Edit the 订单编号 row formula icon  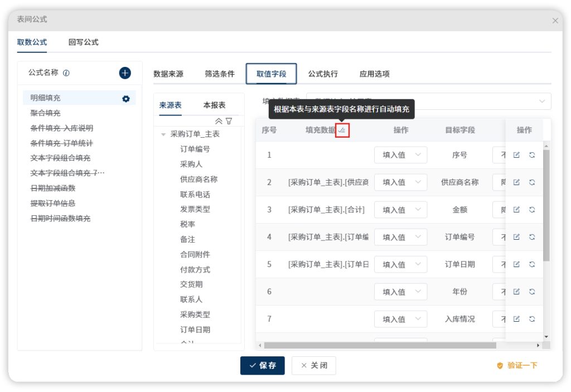516,237
